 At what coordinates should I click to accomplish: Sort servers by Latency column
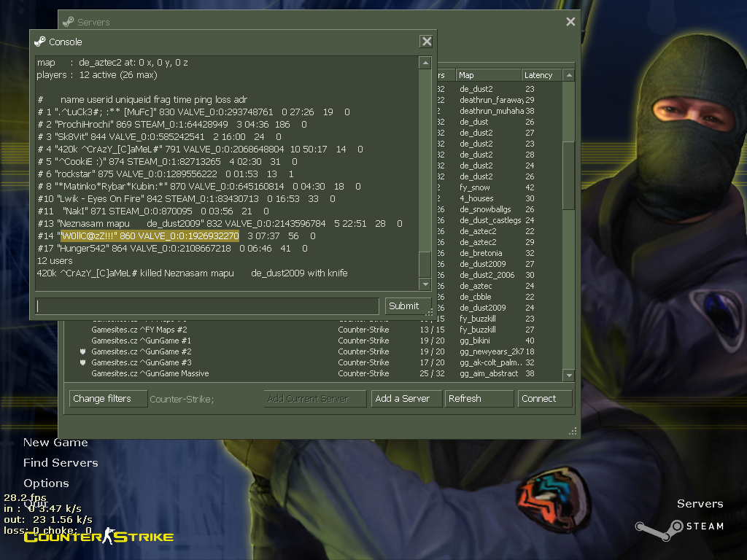[541, 75]
